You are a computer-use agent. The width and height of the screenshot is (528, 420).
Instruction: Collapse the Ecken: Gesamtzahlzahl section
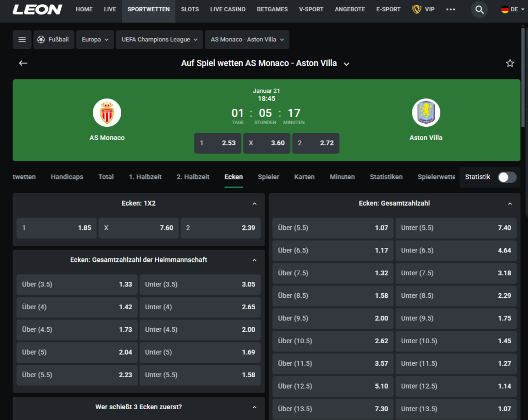[x=510, y=204]
